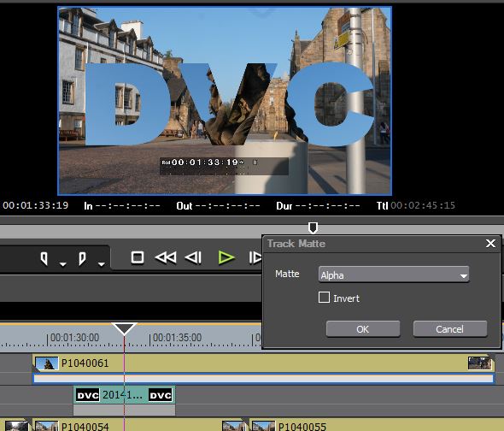Select the DVC title clip on the timeline
The image size is (504, 431).
[x=125, y=395]
